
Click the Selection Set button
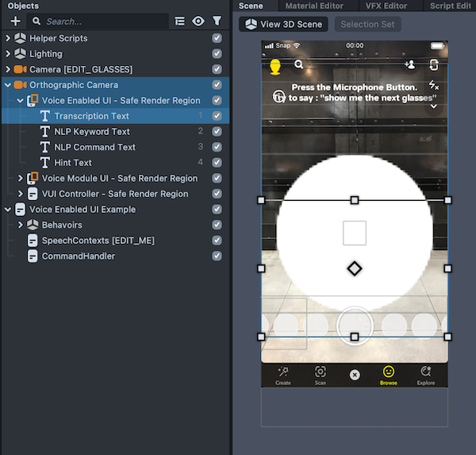point(367,25)
